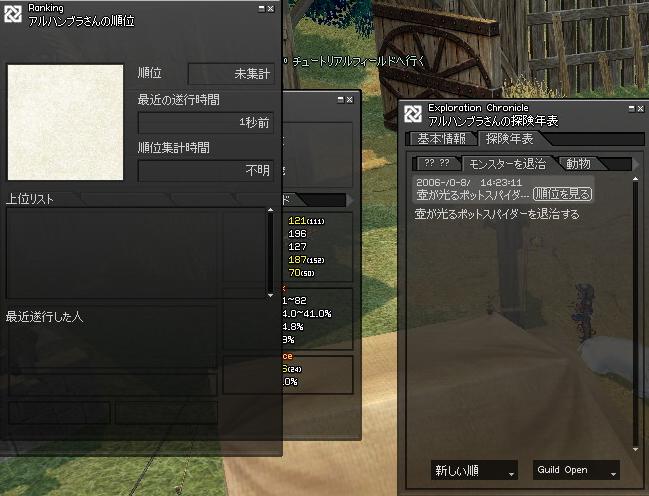Expand more chronicle category tabs with right arrow
The width and height of the screenshot is (649, 496).
636,165
